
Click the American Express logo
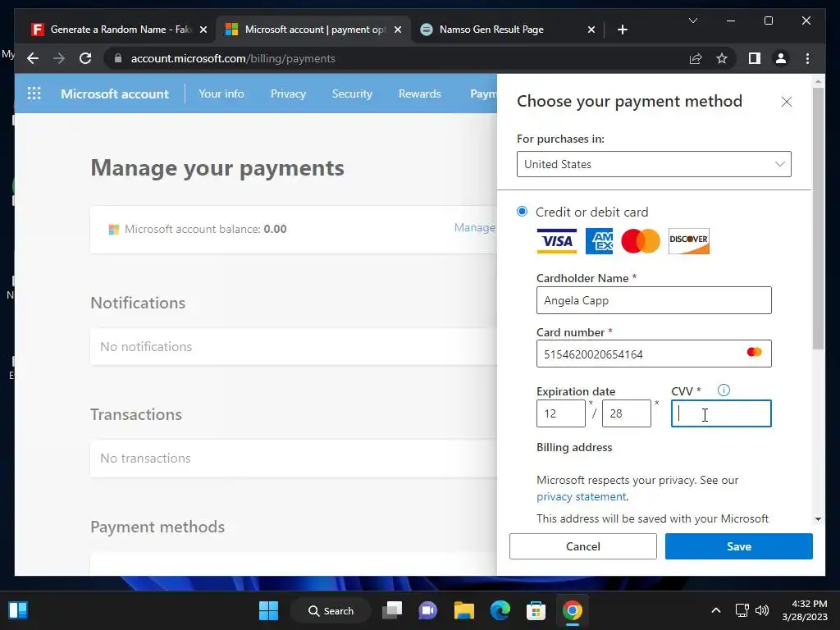click(599, 241)
